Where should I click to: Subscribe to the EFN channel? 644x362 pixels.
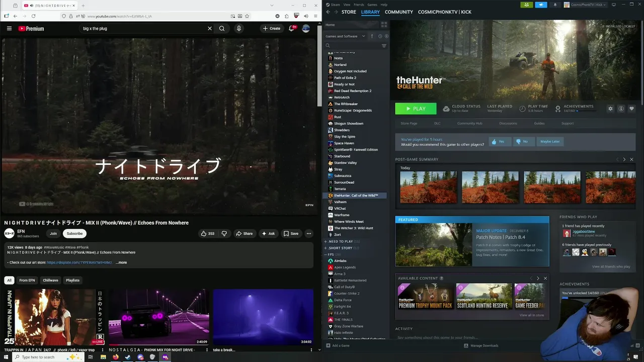pos(74,233)
